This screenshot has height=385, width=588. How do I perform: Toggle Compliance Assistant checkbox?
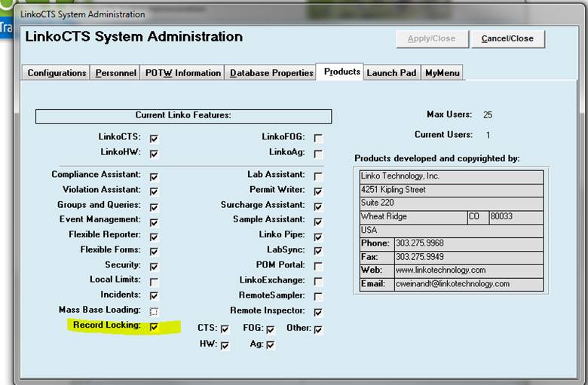154,176
